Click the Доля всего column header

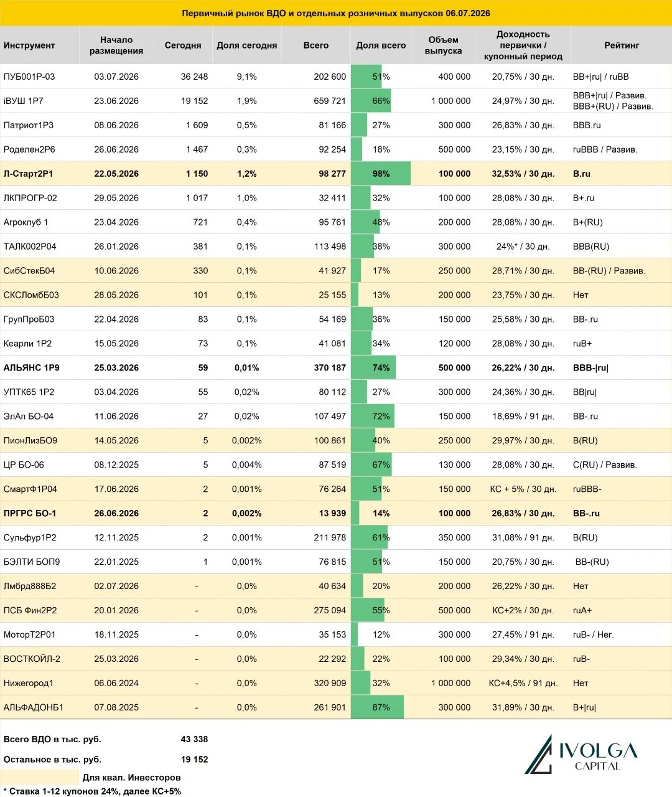point(381,45)
